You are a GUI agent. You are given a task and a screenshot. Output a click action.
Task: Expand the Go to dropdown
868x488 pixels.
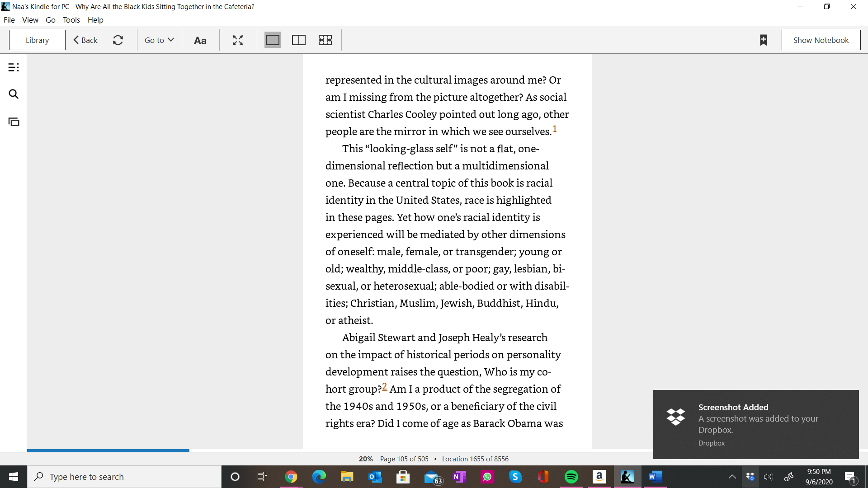[159, 40]
